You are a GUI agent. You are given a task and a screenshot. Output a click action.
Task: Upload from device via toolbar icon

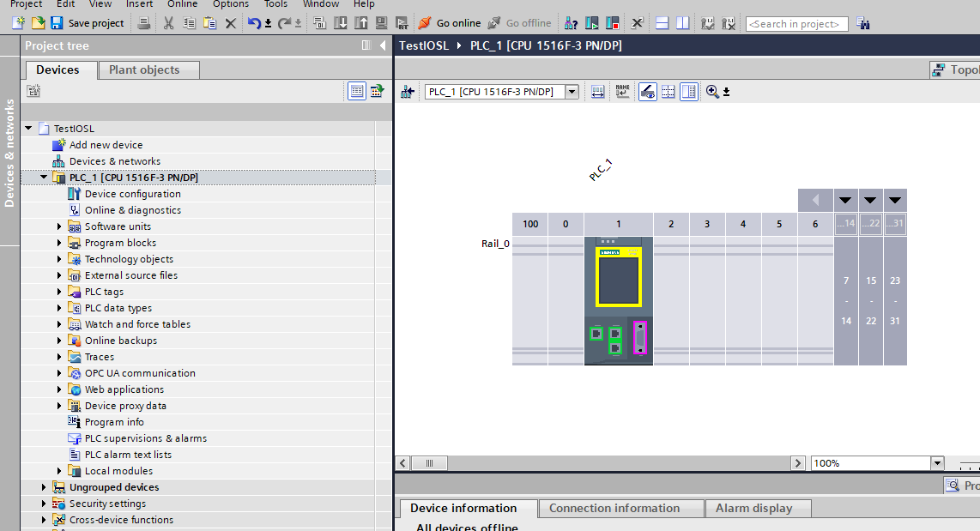(361, 23)
